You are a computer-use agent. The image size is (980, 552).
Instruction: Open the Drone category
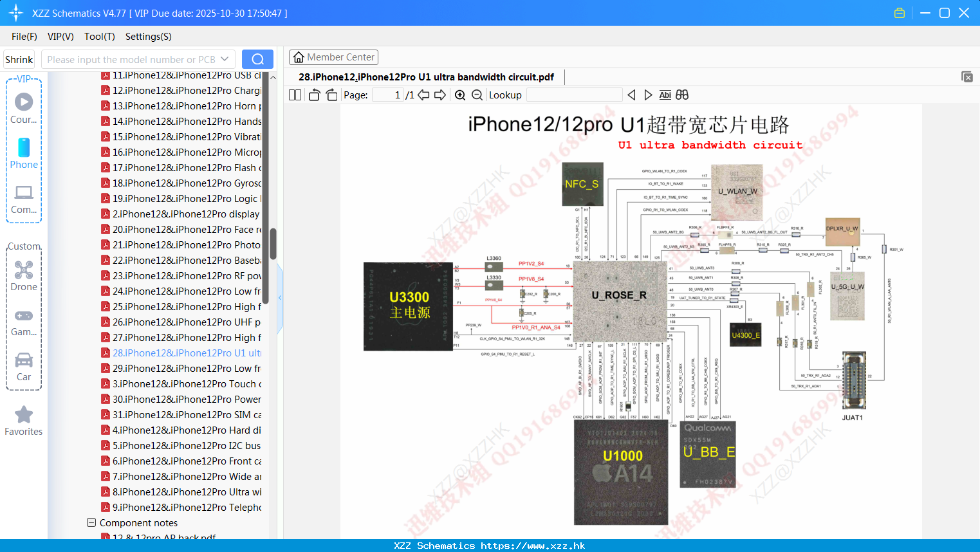[24, 270]
